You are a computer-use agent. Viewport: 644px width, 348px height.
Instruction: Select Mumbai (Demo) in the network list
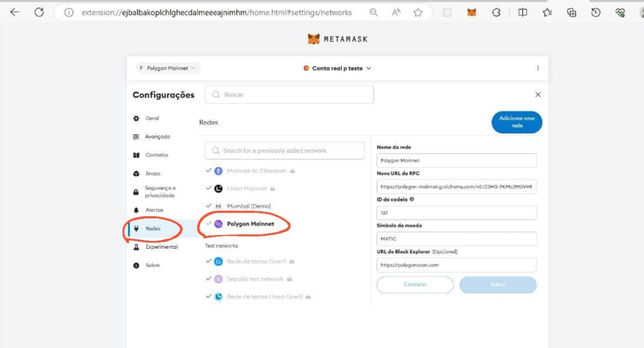click(249, 206)
